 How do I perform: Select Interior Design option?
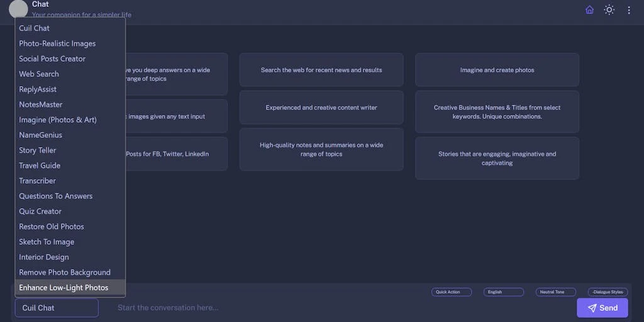[x=70, y=257]
